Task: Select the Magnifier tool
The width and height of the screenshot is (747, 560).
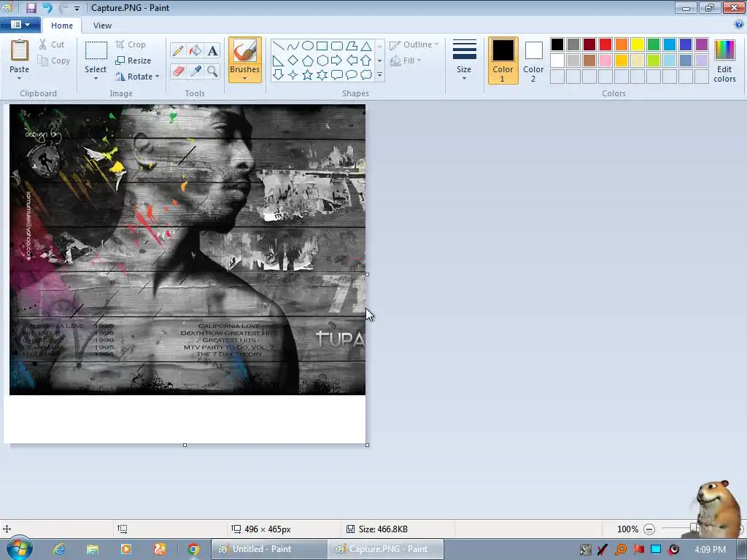Action: coord(212,71)
